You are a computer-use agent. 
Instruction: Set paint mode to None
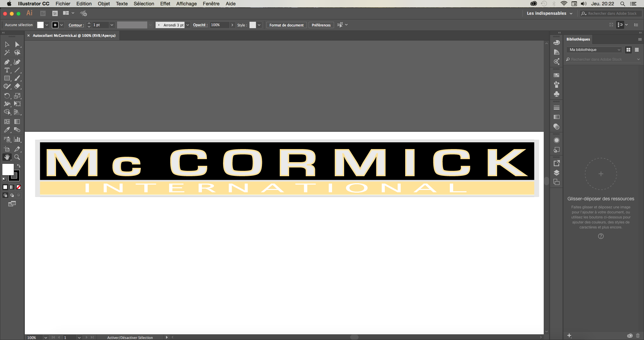(19, 187)
